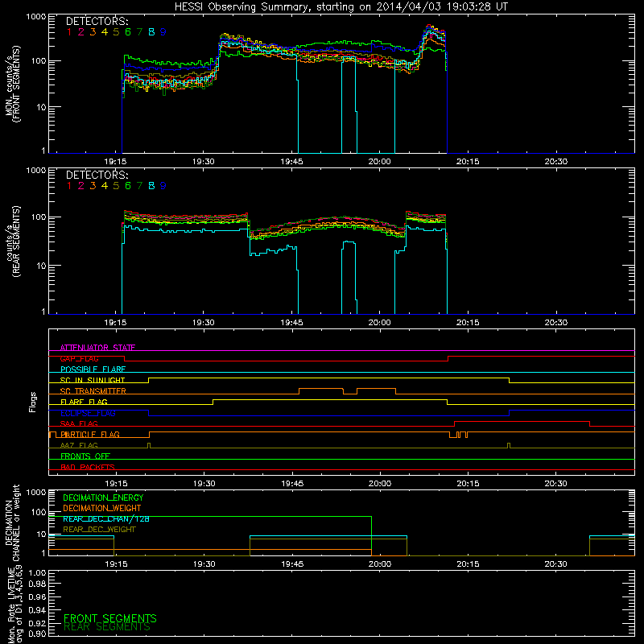Click 19:30 tick label under rear segments plot
This screenshot has width=644, height=644.
click(204, 323)
